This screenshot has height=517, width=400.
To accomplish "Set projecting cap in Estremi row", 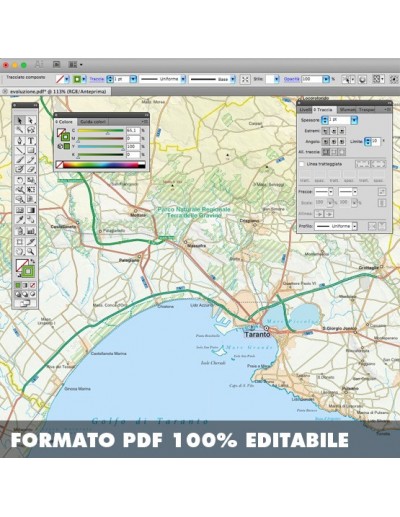I will pyautogui.click(x=342, y=131).
